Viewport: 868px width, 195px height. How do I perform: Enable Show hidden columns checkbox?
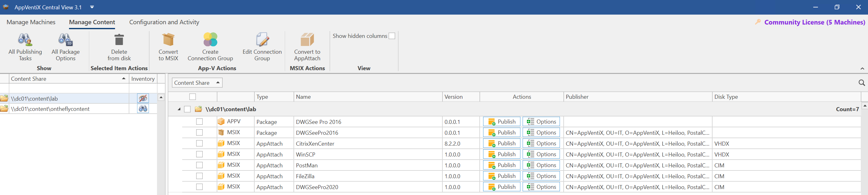click(x=392, y=36)
